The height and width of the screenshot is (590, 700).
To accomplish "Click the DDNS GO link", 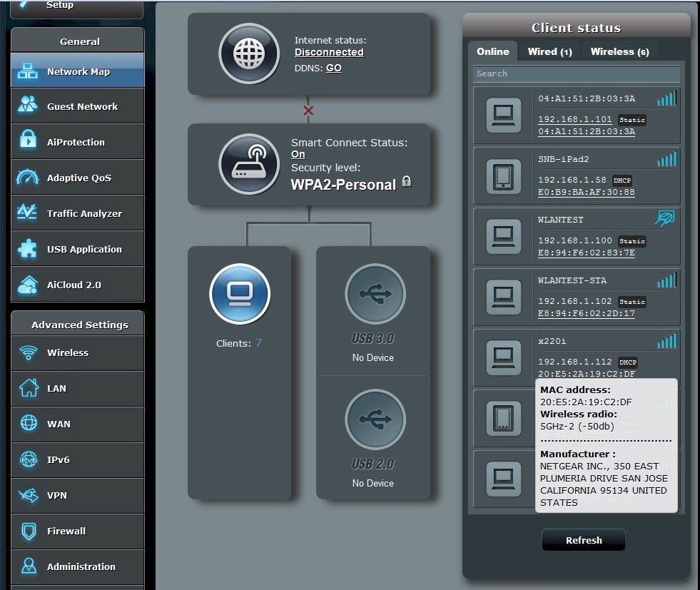I will (x=334, y=68).
